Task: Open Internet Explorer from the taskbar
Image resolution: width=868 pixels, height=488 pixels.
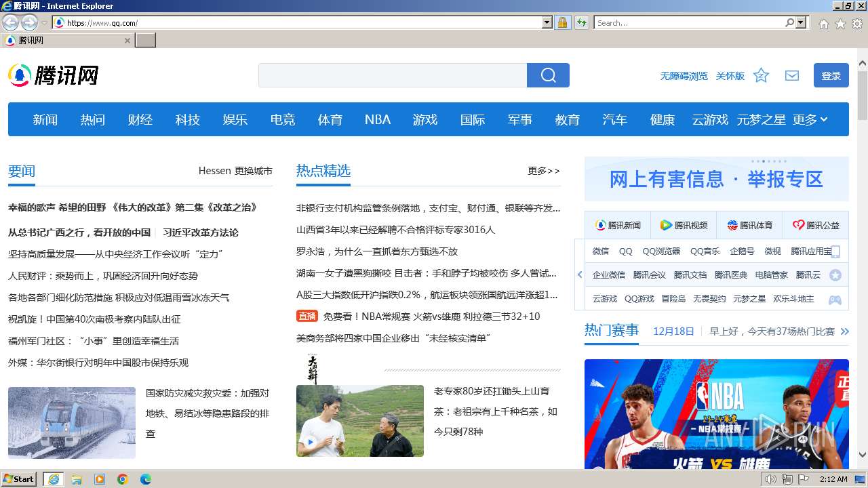Action: pos(54,479)
